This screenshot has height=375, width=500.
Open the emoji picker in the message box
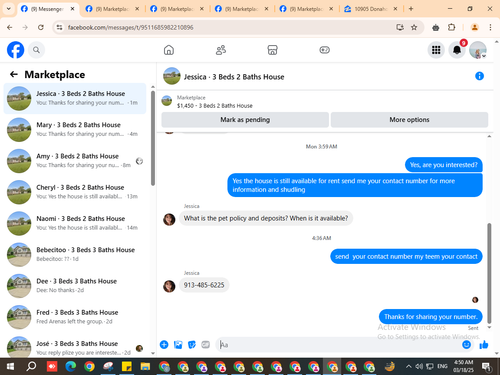(x=467, y=345)
